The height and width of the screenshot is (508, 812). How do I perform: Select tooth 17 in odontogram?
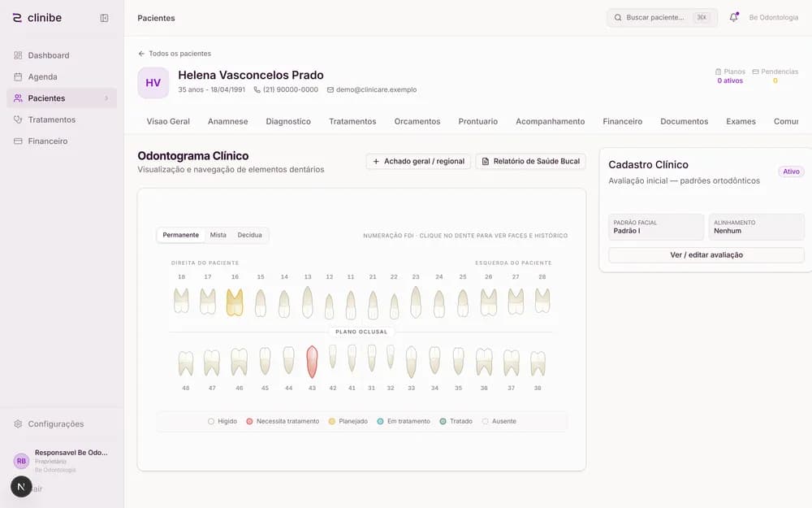(208, 302)
